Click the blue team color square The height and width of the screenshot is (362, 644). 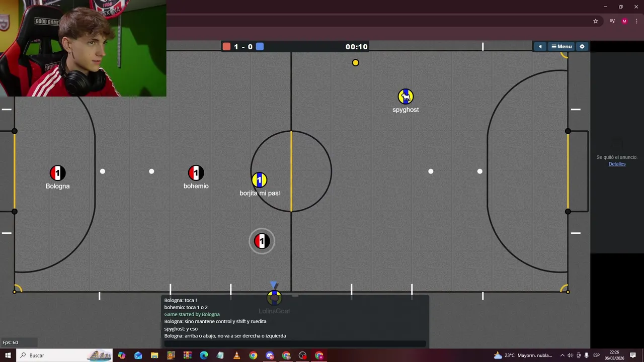click(x=260, y=47)
